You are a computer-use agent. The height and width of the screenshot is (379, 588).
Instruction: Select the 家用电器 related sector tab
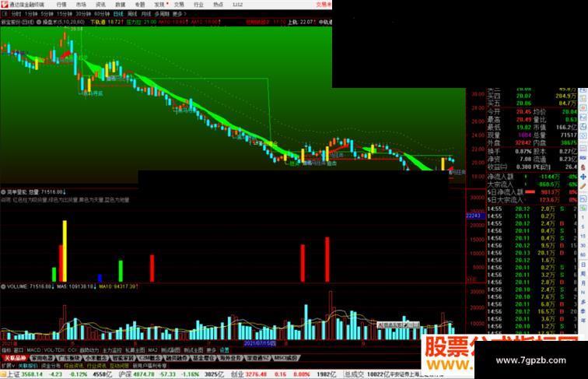[x=42, y=358]
